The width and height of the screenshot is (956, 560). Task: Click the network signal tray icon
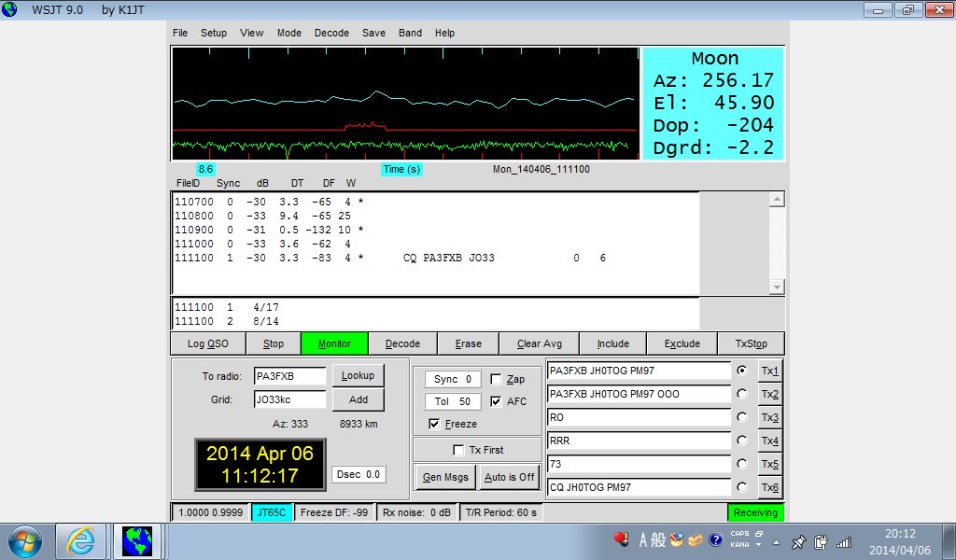pyautogui.click(x=844, y=541)
